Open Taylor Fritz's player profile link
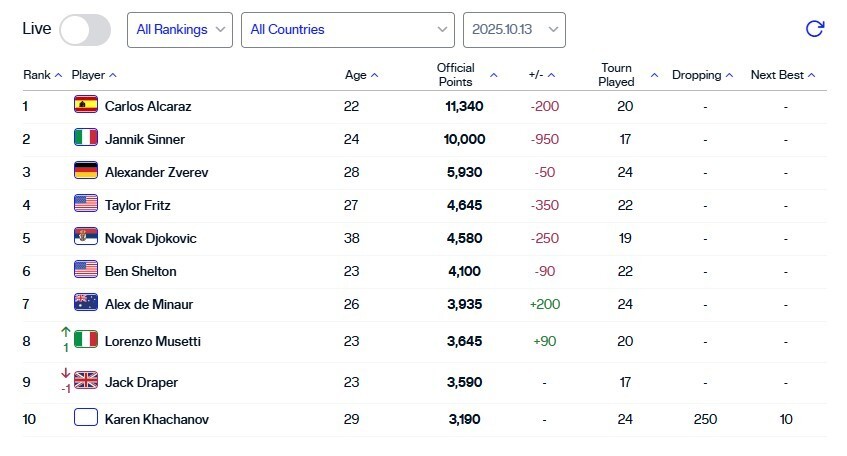 pyautogui.click(x=137, y=205)
